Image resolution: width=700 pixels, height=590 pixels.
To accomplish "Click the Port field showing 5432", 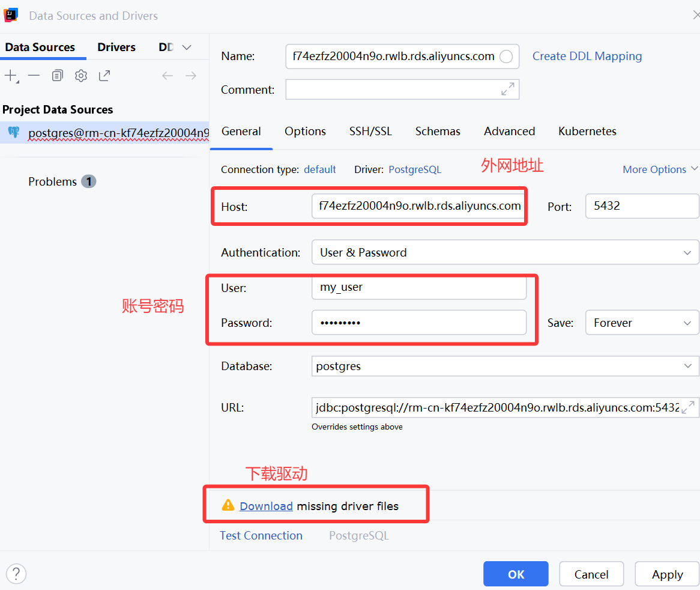I will [642, 206].
